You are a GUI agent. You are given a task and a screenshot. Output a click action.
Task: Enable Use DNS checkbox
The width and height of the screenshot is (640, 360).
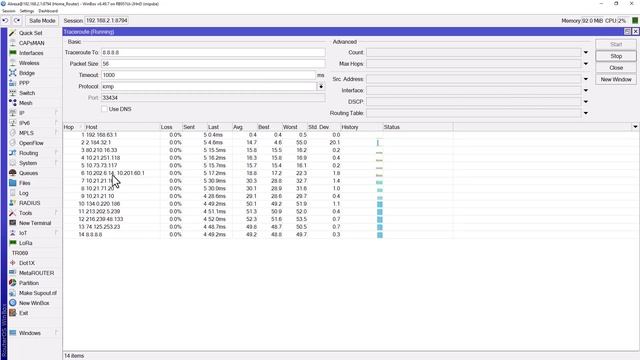(x=104, y=109)
